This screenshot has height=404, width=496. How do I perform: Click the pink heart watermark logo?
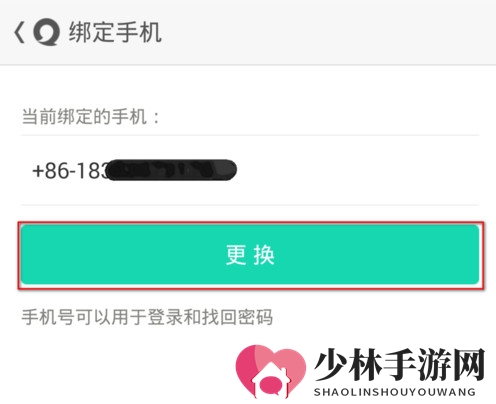(271, 372)
